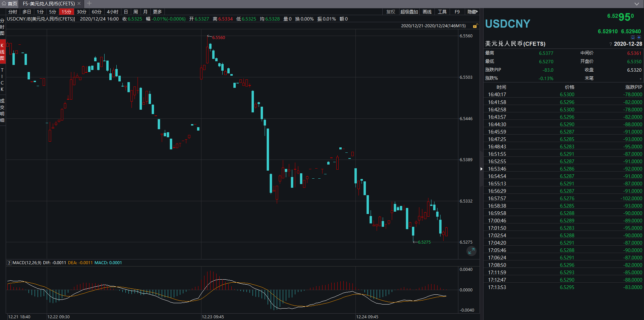
Task: Open MACD indicator help question mark
Action: point(9,263)
